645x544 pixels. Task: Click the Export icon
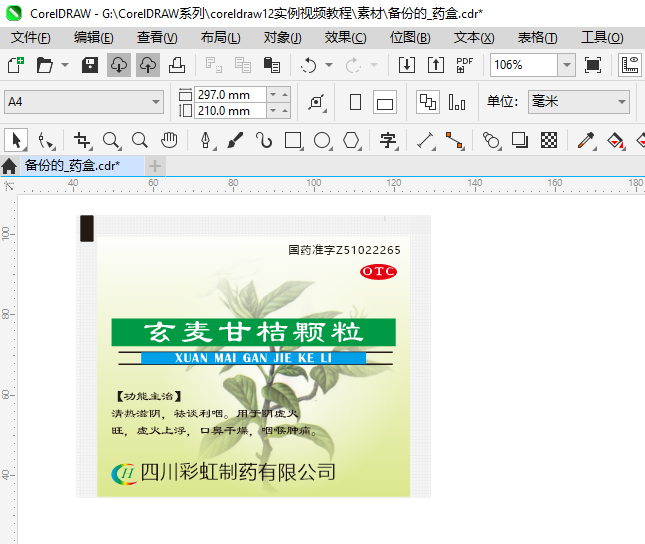pos(436,65)
